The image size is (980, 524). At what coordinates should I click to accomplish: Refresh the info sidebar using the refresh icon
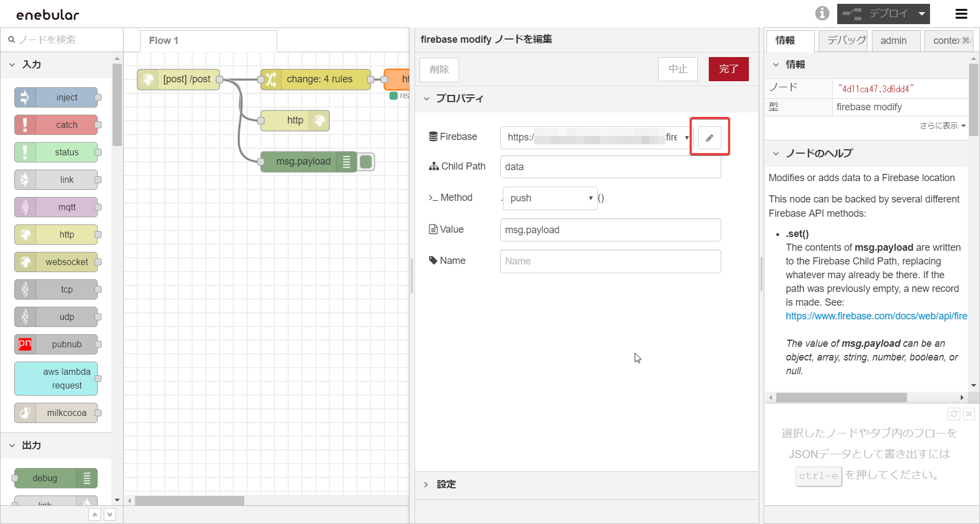click(954, 414)
